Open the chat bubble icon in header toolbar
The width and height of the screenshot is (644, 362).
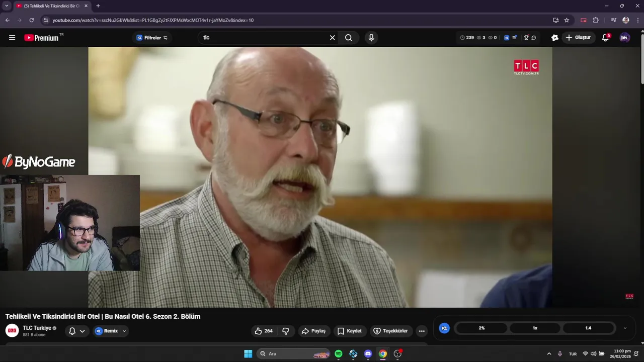pyautogui.click(x=534, y=38)
